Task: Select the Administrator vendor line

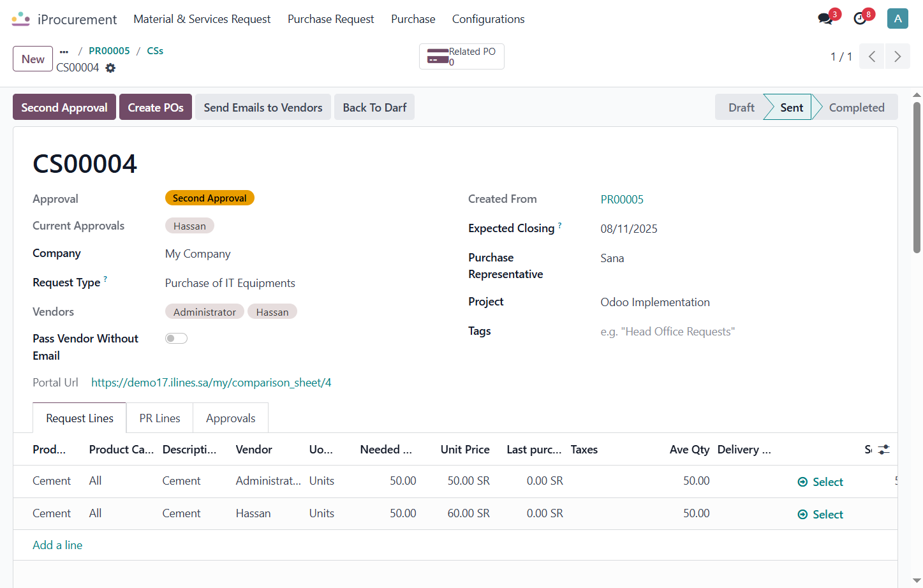Action: [x=820, y=482]
